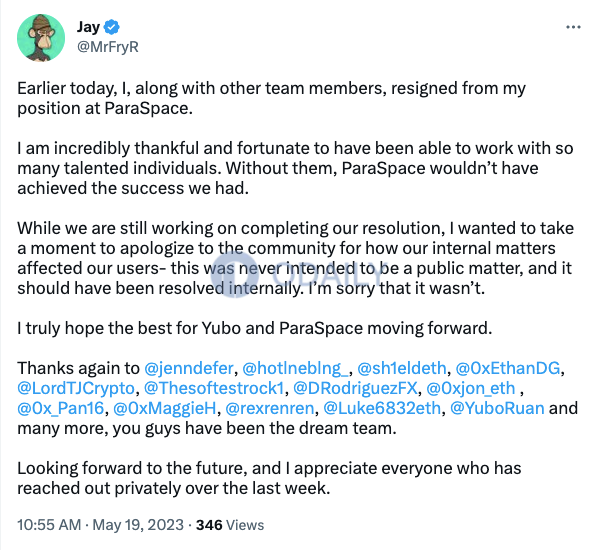Screen dimensions: 599x550
Task: Click the @Thesoftestrock1 mention
Action: click(x=214, y=388)
